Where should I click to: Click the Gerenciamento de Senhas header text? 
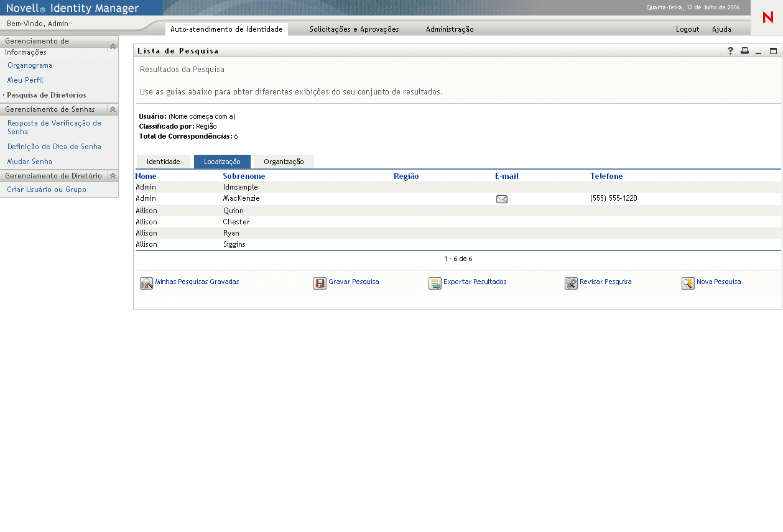50,109
